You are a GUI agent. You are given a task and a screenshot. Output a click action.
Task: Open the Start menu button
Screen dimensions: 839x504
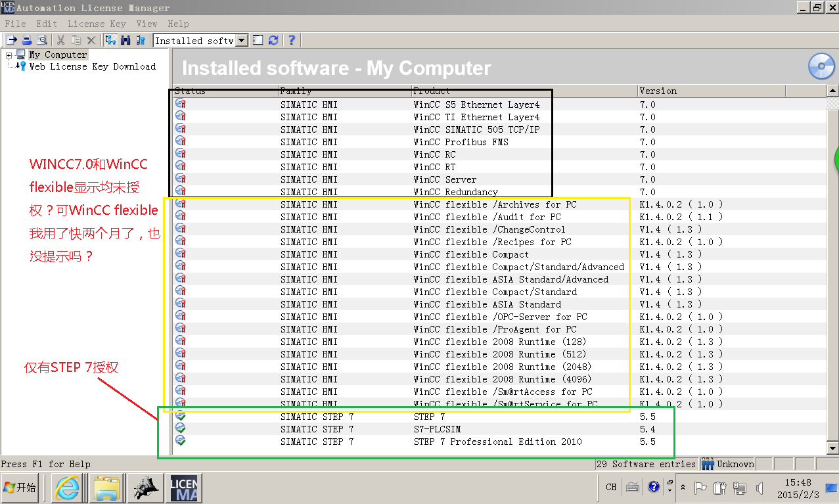(20, 488)
